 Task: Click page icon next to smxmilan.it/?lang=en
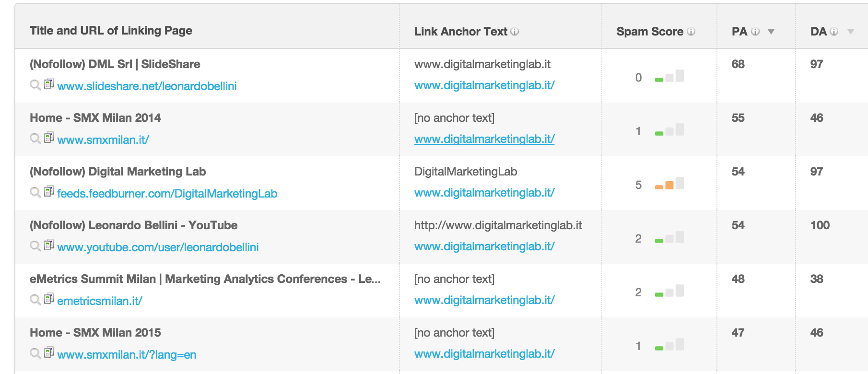49,353
